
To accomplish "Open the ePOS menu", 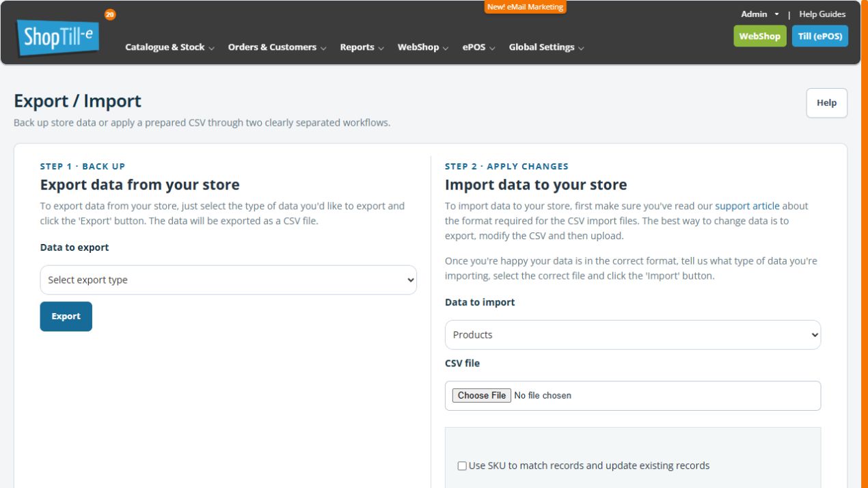I will tap(478, 47).
